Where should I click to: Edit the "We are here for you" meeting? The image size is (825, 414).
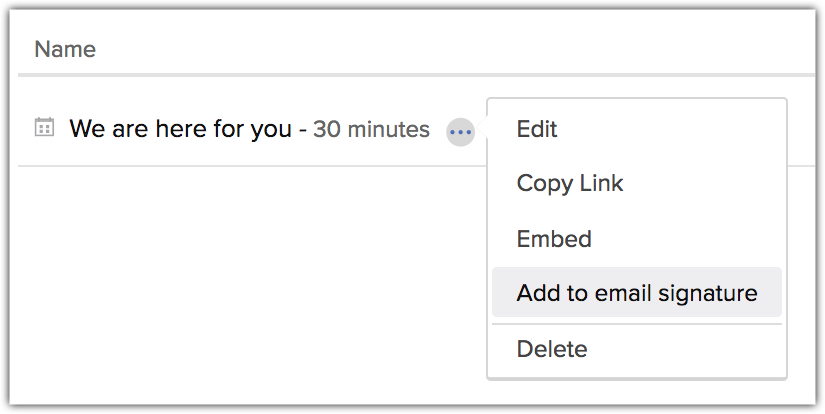537,129
